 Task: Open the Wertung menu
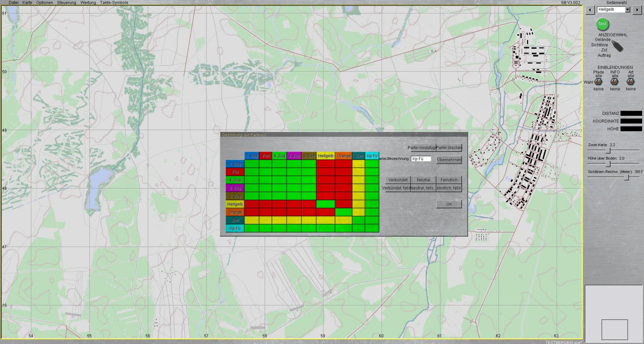pos(88,3)
